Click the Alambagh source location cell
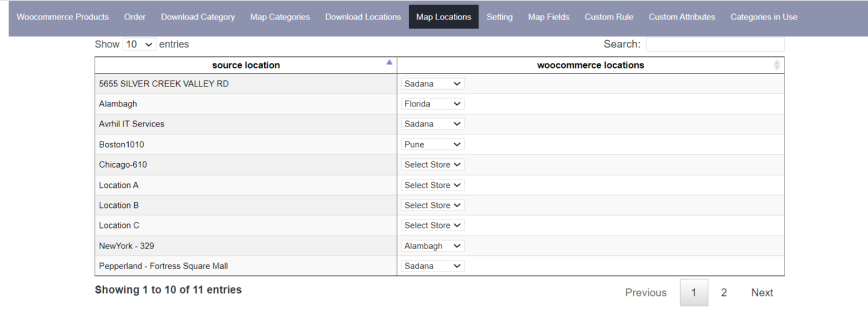Image resolution: width=868 pixels, height=321 pixels. (246, 104)
